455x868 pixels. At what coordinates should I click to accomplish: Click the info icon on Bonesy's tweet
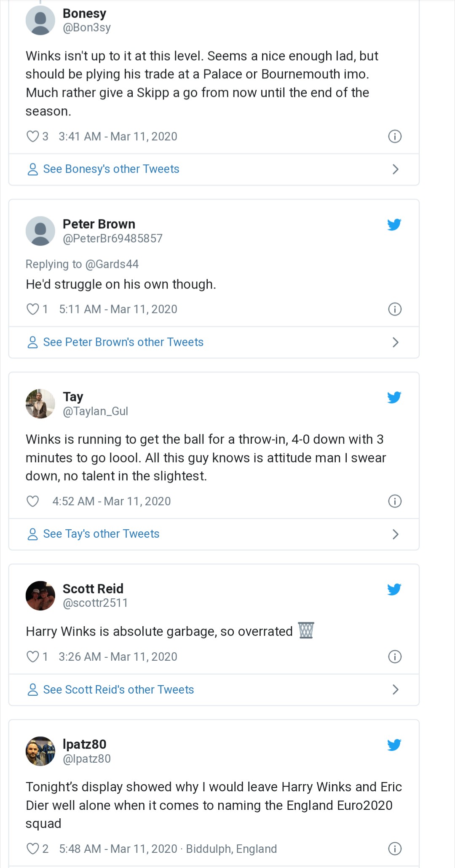click(x=394, y=137)
